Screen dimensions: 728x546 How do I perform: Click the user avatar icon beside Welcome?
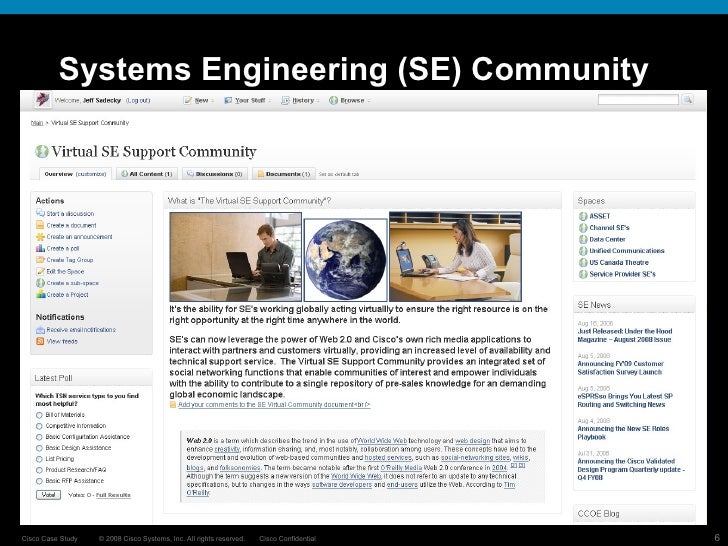[43, 99]
